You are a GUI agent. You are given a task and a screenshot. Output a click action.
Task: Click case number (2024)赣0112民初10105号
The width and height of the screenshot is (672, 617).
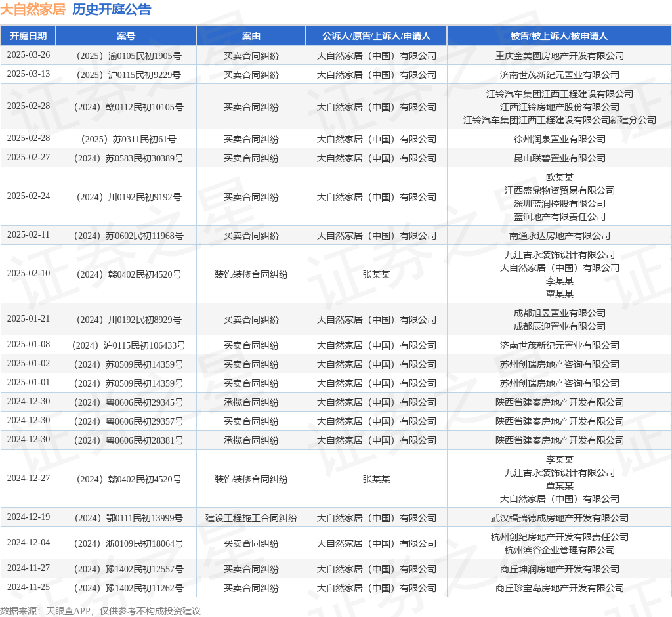click(x=129, y=107)
